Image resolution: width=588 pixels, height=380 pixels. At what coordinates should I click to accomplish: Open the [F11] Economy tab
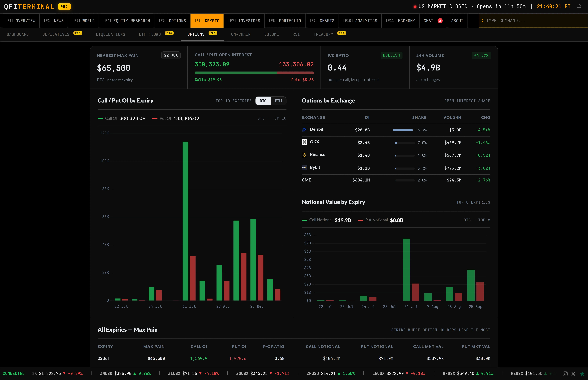point(400,21)
